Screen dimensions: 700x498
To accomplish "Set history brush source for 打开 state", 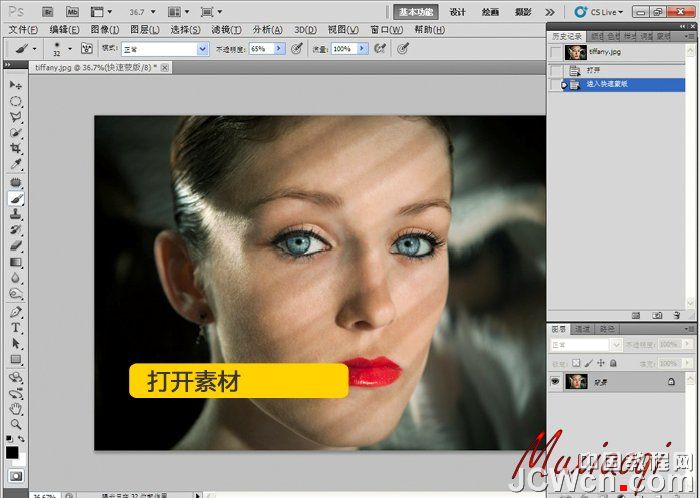I will pos(555,71).
